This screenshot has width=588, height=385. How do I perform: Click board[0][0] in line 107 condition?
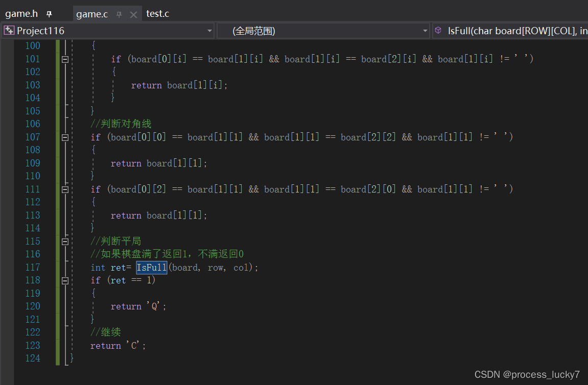coord(138,137)
